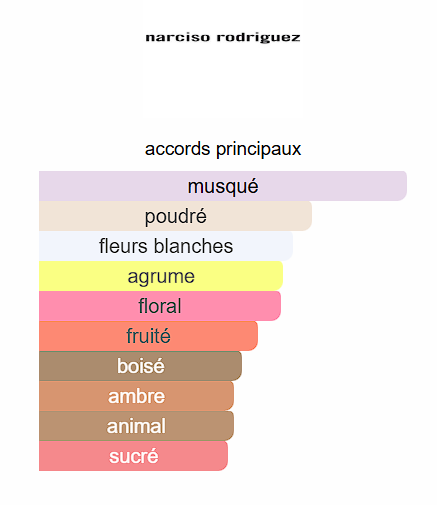Click the animal accord bar

(x=136, y=426)
